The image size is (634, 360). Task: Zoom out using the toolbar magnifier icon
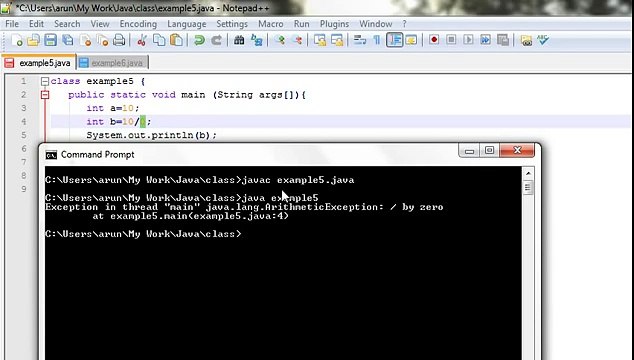coord(297,40)
